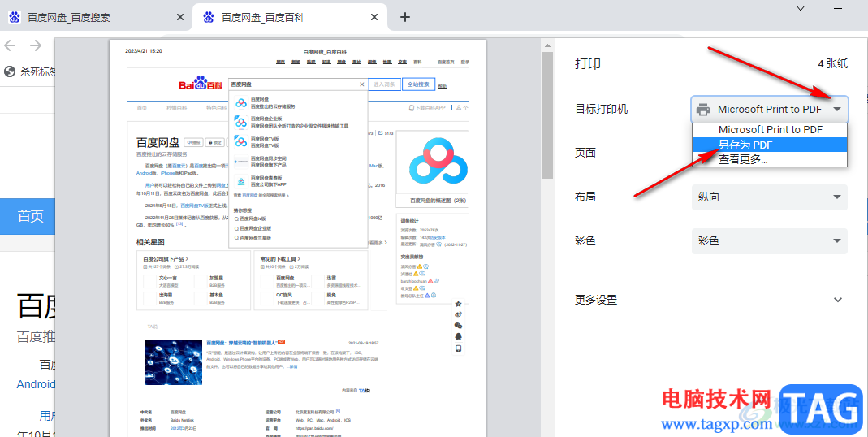Go back with the browser back arrow
The width and height of the screenshot is (868, 437).
(x=10, y=45)
